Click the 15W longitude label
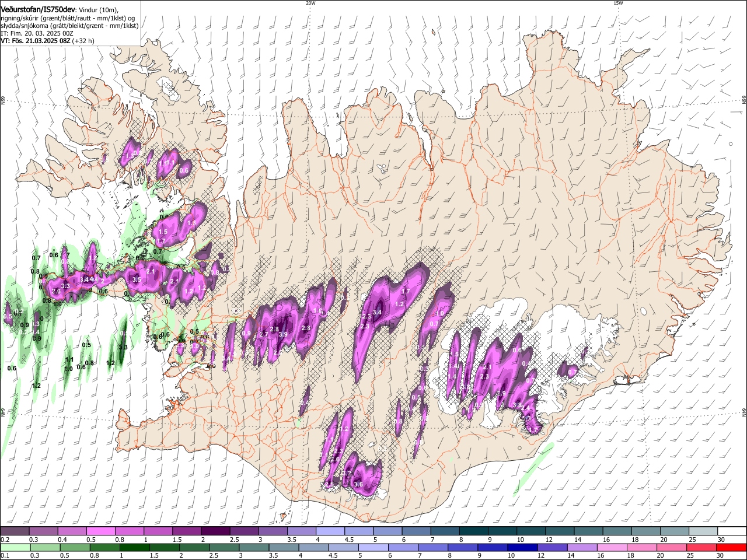 click(618, 3)
